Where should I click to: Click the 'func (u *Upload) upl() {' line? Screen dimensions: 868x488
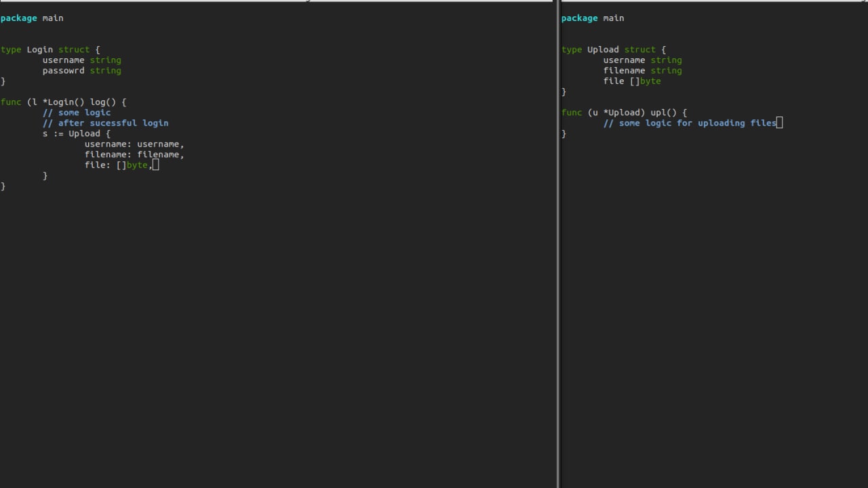[625, 113]
